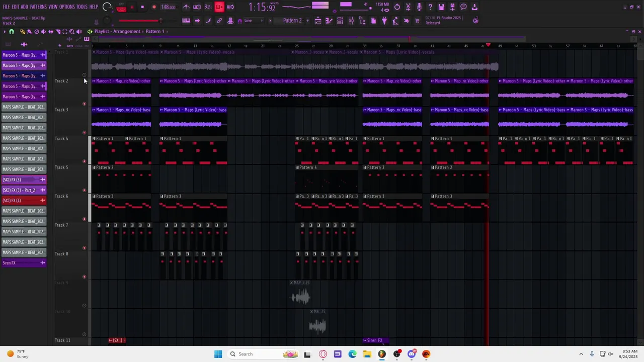Image resolution: width=644 pixels, height=362 pixels.
Task: Toggle the playlist magnet snap icon
Action: click(12, 32)
